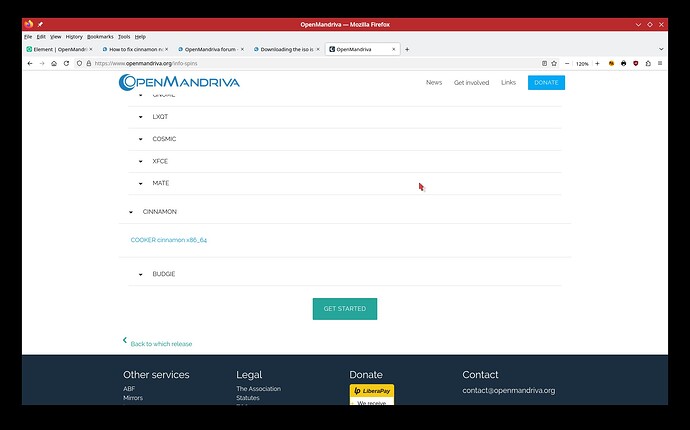The image size is (690, 430).
Task: Open the Firefox hamburger menu
Action: [x=660, y=63]
